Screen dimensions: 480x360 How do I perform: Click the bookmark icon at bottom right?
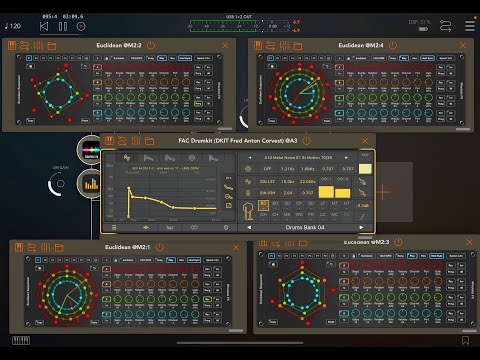point(466,340)
